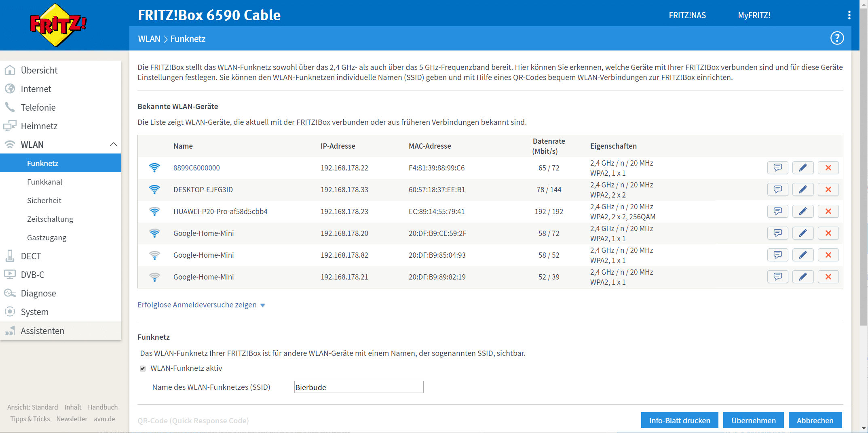
Task: Delete the HUAWEI-P20-Pro device entry
Action: (x=828, y=211)
